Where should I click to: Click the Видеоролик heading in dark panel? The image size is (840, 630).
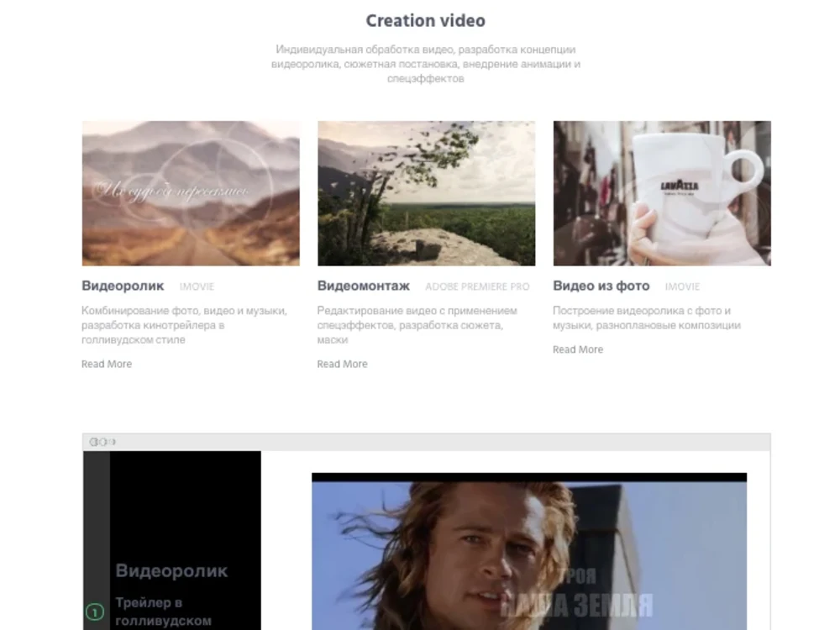(171, 570)
